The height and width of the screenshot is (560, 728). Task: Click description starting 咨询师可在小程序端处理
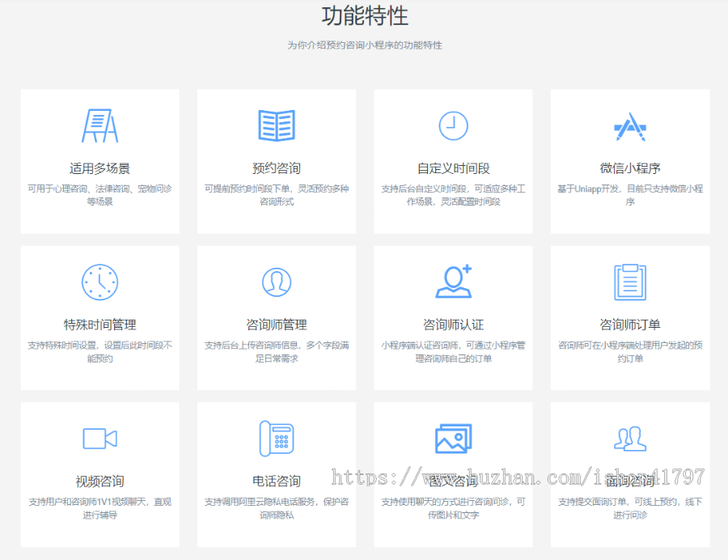(x=630, y=352)
